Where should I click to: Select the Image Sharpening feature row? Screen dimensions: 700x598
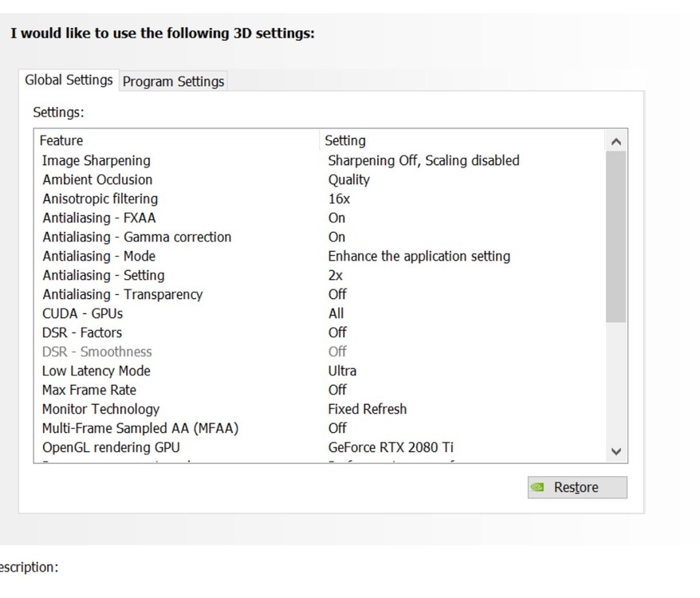tap(96, 160)
